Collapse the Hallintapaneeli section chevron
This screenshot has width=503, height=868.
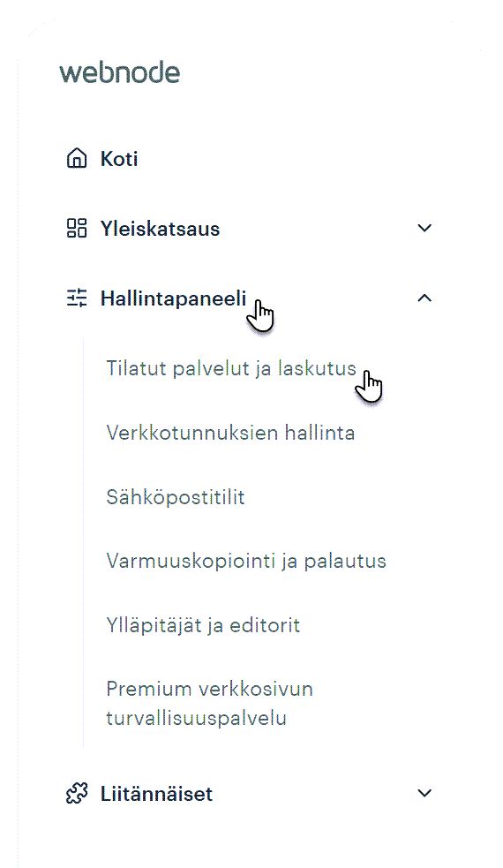click(424, 298)
